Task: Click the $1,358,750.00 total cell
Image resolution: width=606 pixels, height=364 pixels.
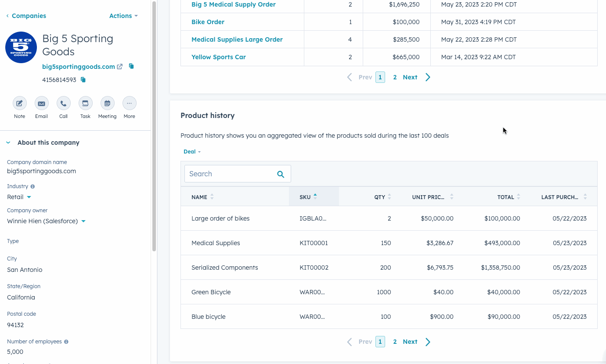Action: pos(501,268)
